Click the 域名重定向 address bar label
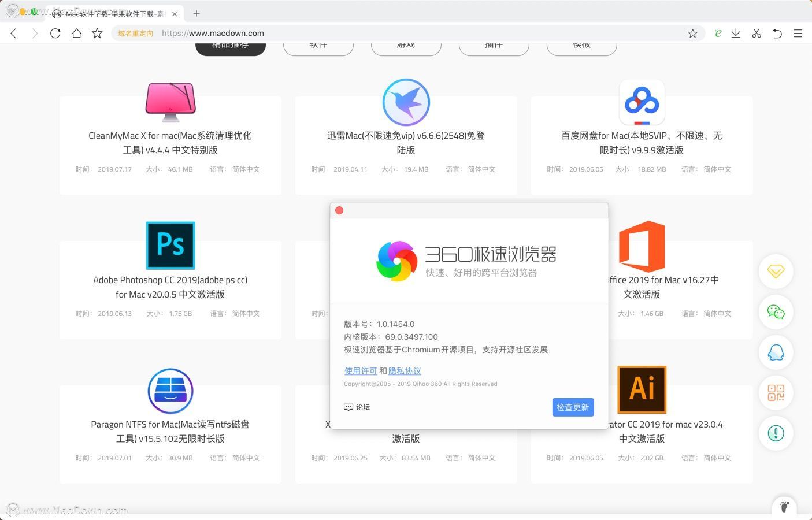 136,34
